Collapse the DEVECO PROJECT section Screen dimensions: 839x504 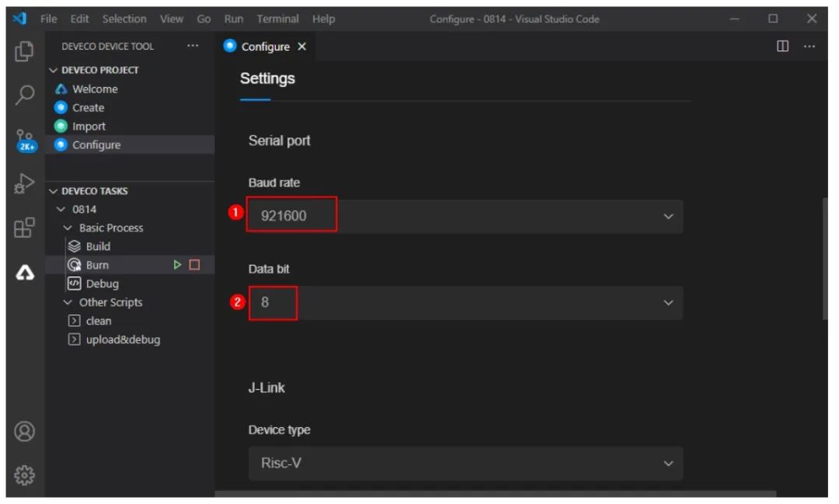[x=53, y=70]
